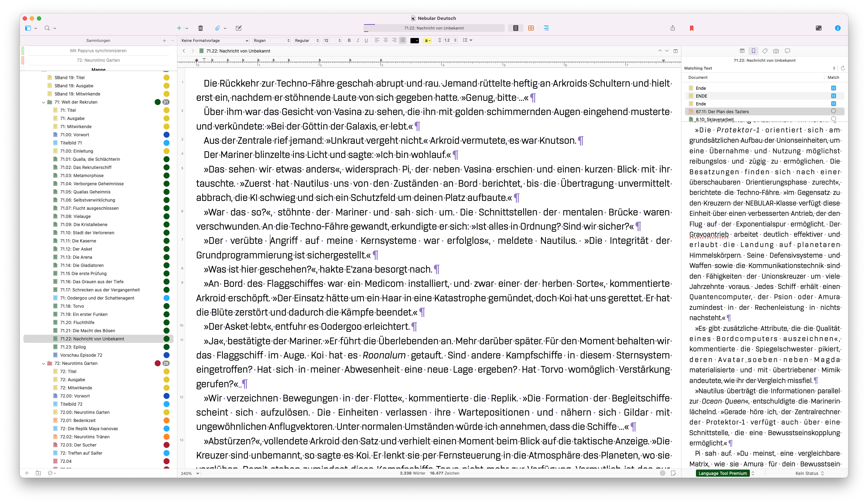Open zoom 240% dropdown
Viewport: 868px width, 504px height.
click(190, 473)
